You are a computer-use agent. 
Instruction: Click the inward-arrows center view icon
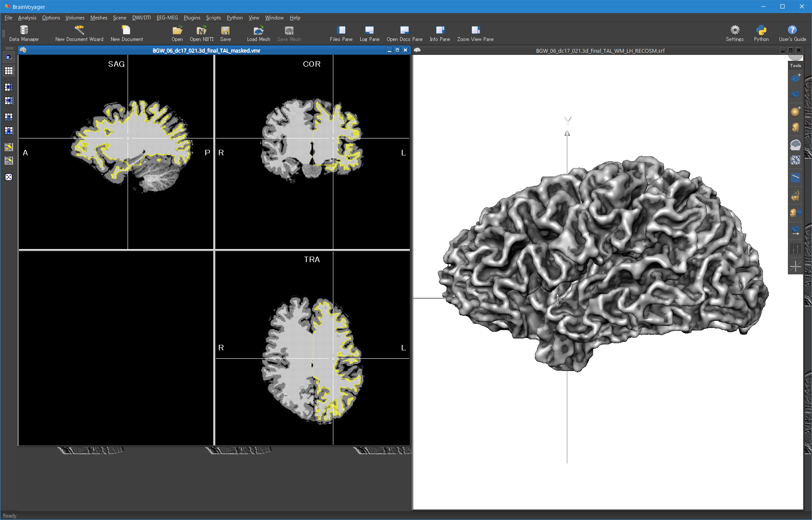click(x=8, y=177)
